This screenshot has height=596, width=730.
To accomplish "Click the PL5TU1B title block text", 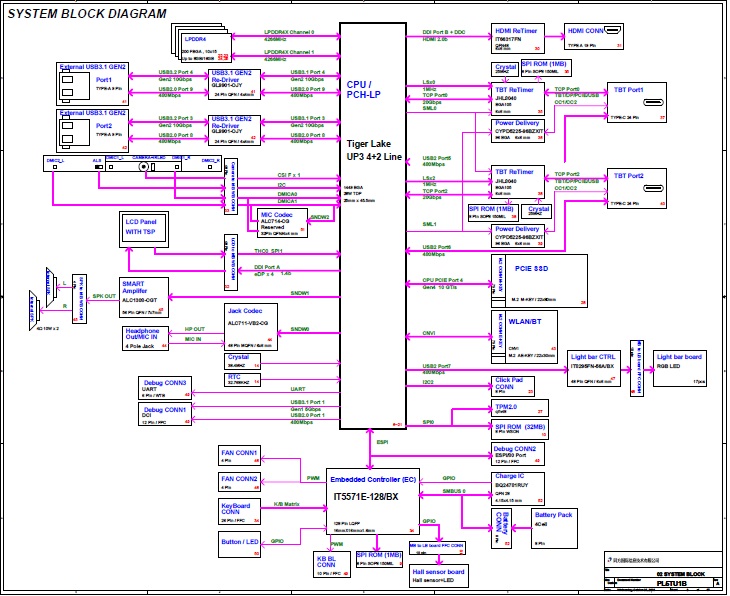I will 671,583.
